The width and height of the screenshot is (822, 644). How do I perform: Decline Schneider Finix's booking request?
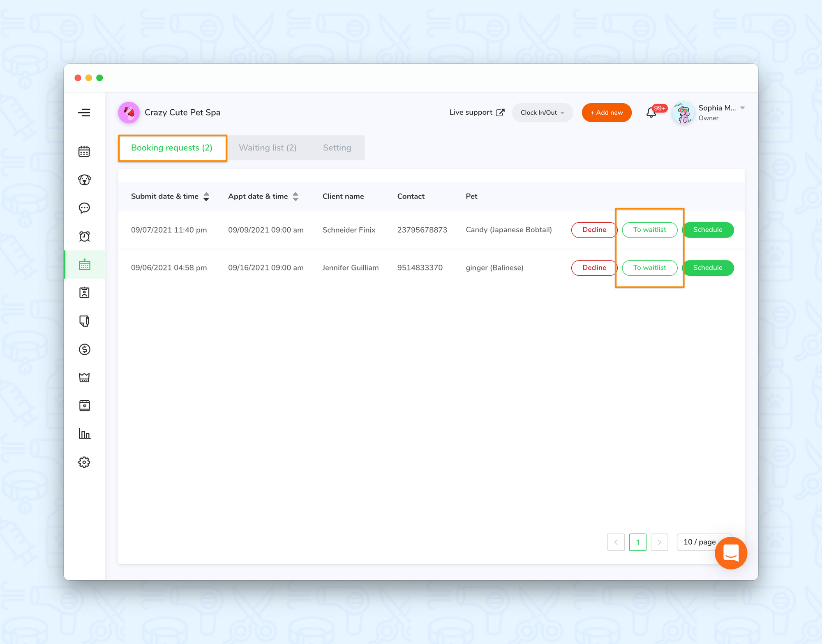tap(594, 230)
